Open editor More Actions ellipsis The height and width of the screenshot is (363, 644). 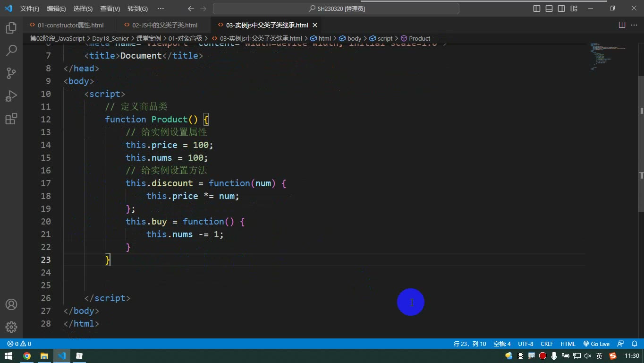634,25
